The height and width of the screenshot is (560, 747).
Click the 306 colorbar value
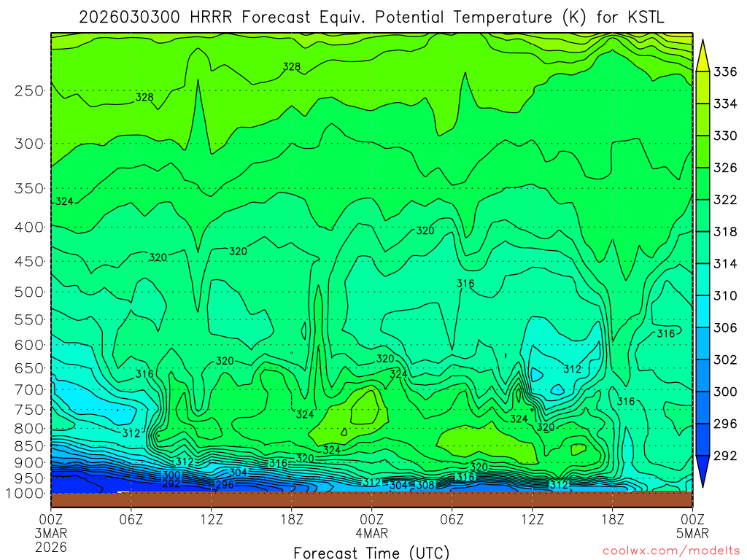click(x=725, y=327)
